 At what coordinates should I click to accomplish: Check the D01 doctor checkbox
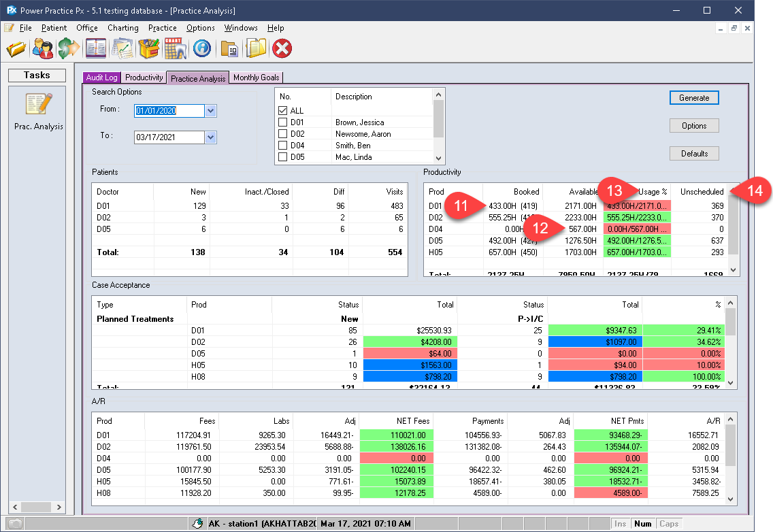tap(282, 122)
